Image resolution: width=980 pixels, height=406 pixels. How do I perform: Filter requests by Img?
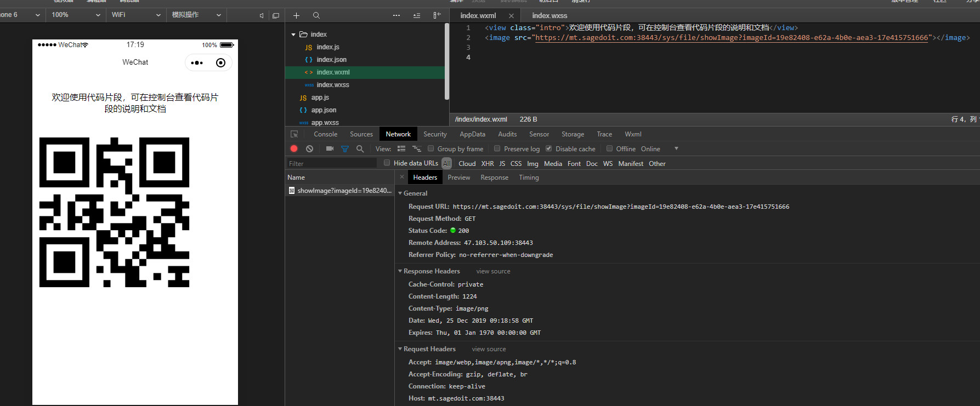[533, 163]
